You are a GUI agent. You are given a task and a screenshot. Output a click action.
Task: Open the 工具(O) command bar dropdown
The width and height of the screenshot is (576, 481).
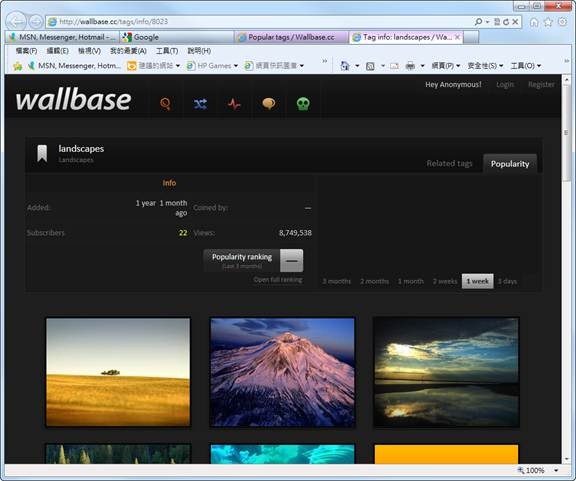(x=526, y=66)
